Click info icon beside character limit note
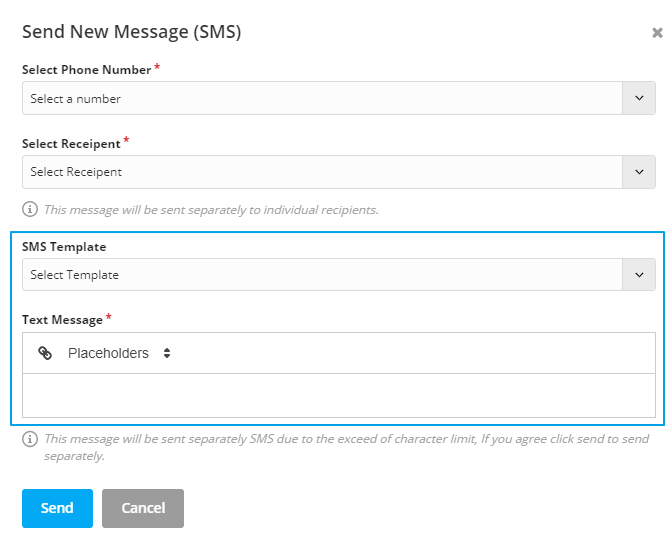The height and width of the screenshot is (549, 671). [x=30, y=439]
